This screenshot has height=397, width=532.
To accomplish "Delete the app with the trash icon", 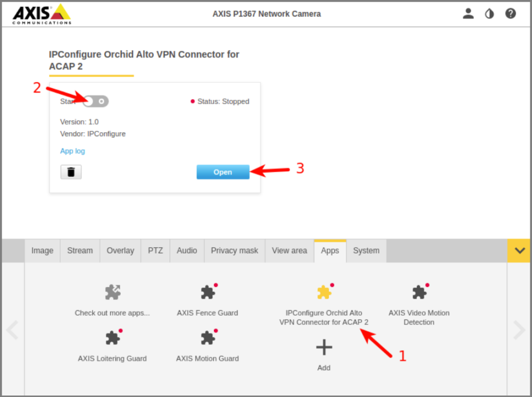I will [x=71, y=172].
